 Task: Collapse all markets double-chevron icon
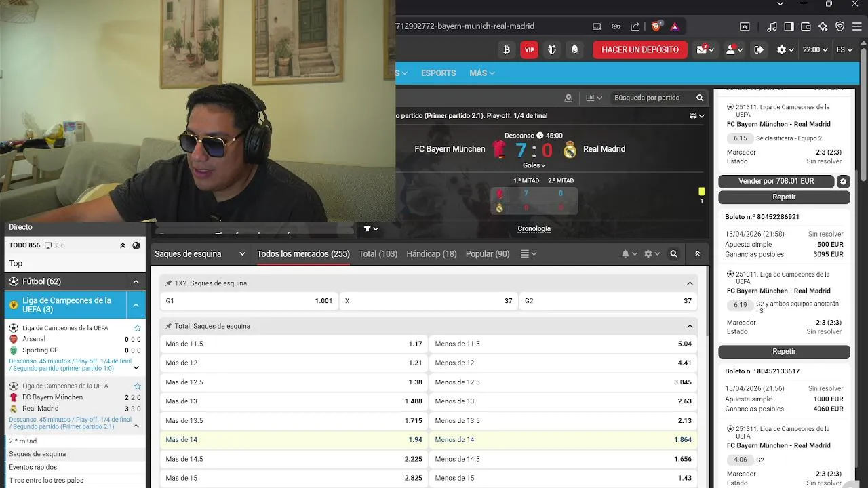click(697, 253)
